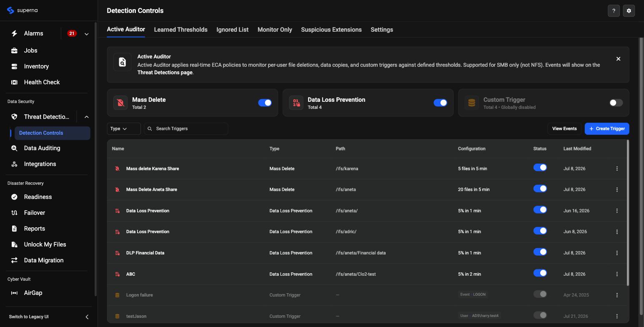The height and width of the screenshot is (327, 644).
Task: Open the Settings tab
Action: 382,30
